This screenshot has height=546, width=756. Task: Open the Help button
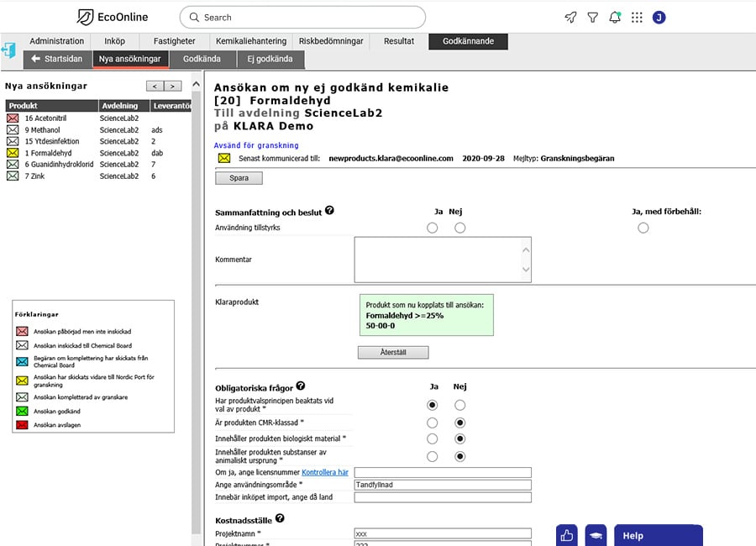(x=658, y=535)
